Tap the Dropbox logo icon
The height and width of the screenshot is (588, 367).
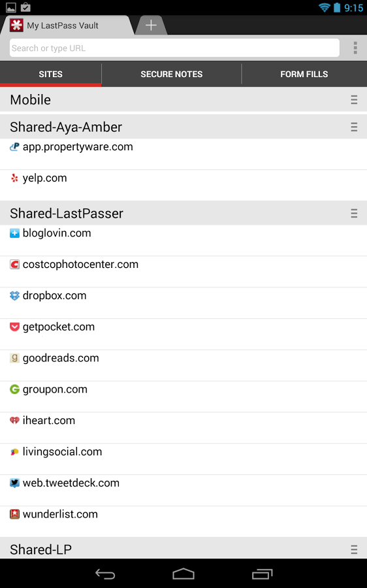click(14, 295)
